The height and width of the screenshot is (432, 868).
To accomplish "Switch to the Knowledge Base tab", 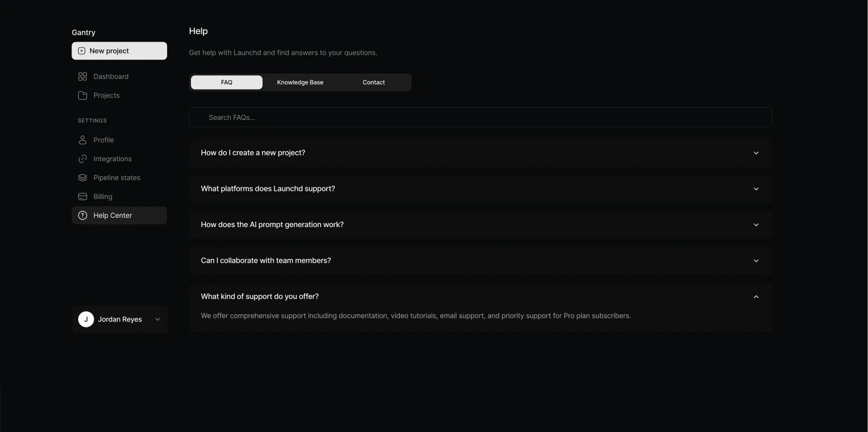I will point(300,82).
